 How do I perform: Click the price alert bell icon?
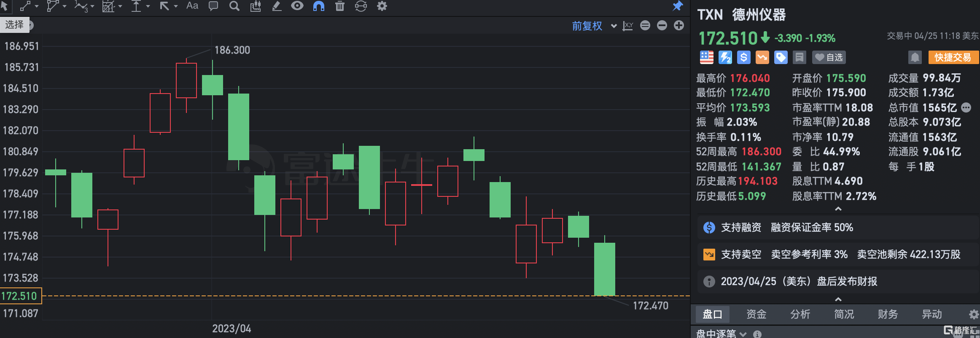915,57
